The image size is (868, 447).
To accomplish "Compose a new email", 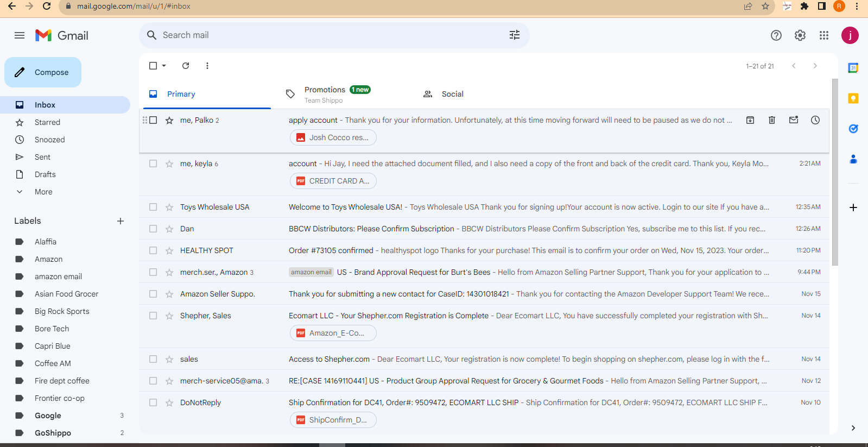I will pos(43,72).
